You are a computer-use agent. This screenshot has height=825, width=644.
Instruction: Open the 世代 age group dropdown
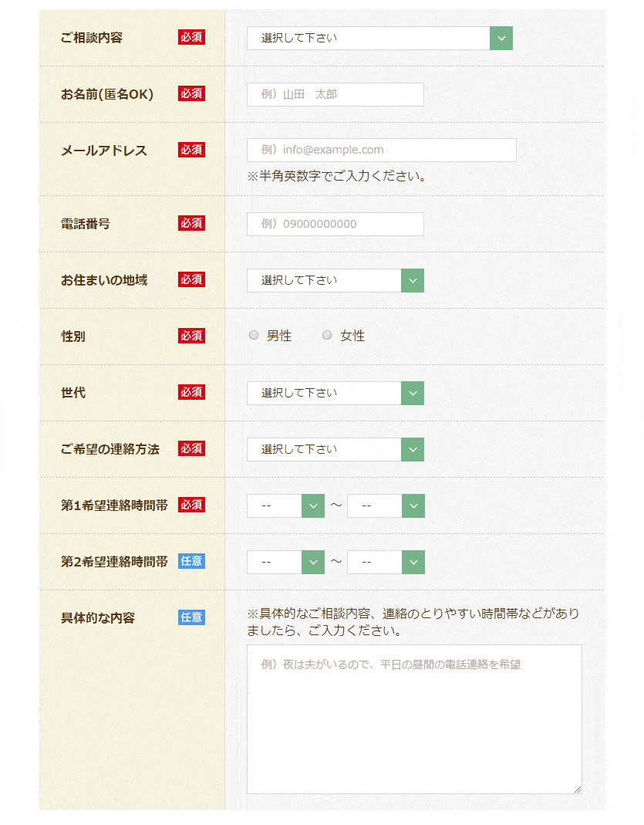tap(324, 393)
